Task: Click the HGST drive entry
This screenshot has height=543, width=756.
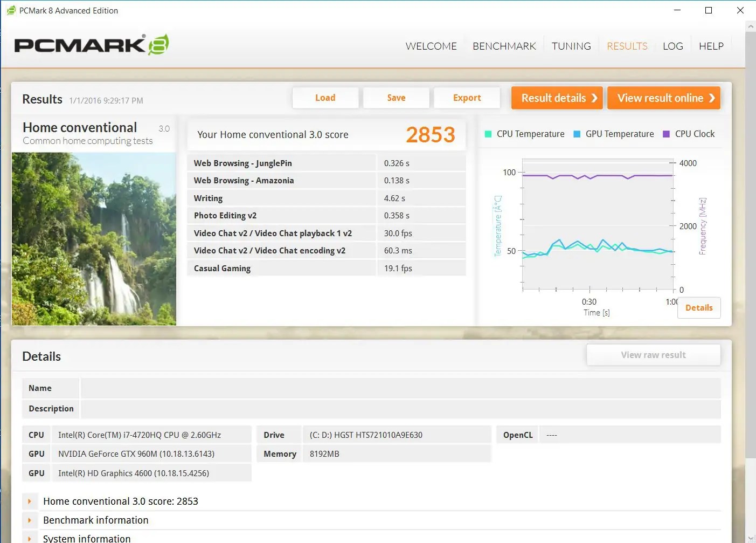Action: tap(366, 435)
